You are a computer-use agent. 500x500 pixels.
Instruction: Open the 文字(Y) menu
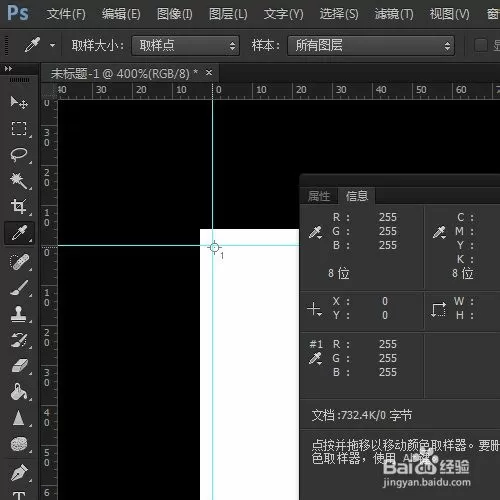tap(283, 14)
